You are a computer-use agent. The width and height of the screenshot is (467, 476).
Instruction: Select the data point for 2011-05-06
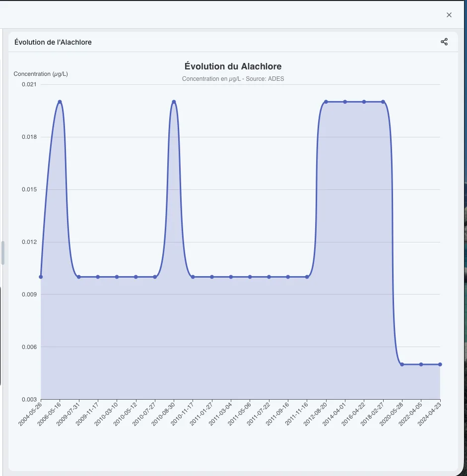250,277
